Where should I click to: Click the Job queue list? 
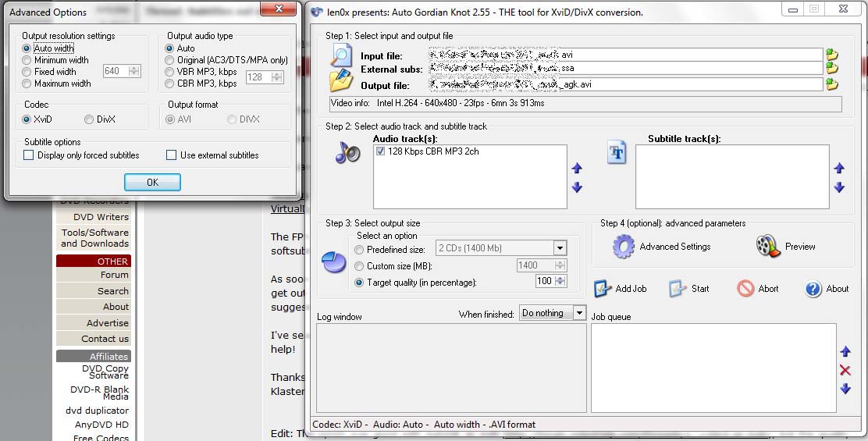[x=713, y=368]
